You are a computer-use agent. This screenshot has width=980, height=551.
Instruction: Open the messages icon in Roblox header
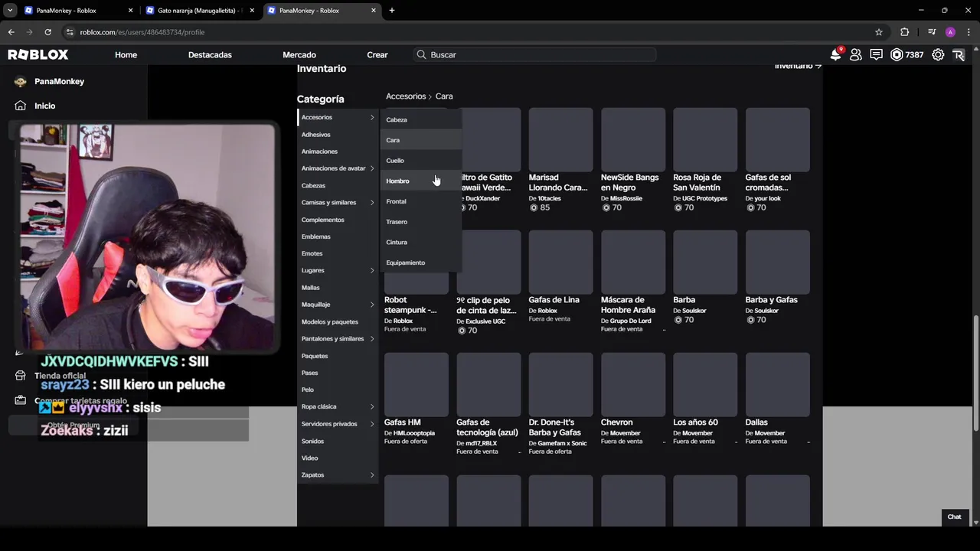coord(876,54)
